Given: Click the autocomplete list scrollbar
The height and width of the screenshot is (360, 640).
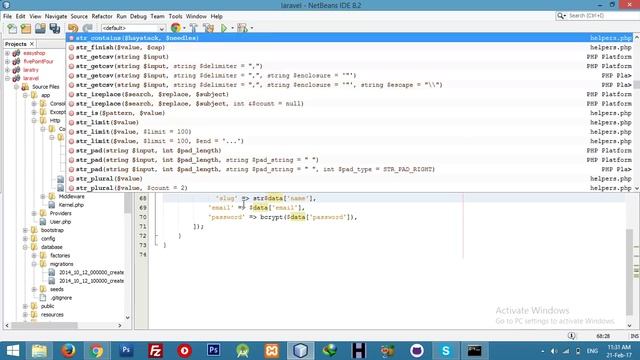Looking at the screenshot, I should pyautogui.click(x=636, y=113).
